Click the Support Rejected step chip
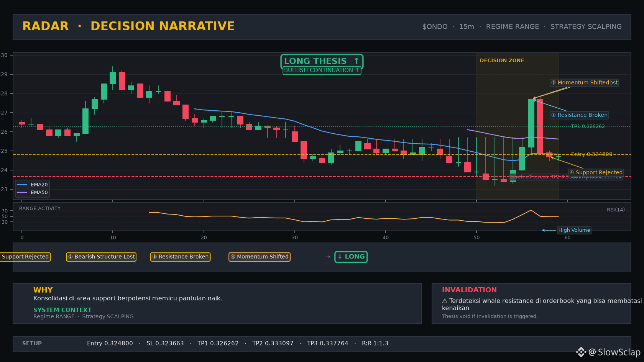The height and width of the screenshot is (362, 644). pyautogui.click(x=25, y=257)
